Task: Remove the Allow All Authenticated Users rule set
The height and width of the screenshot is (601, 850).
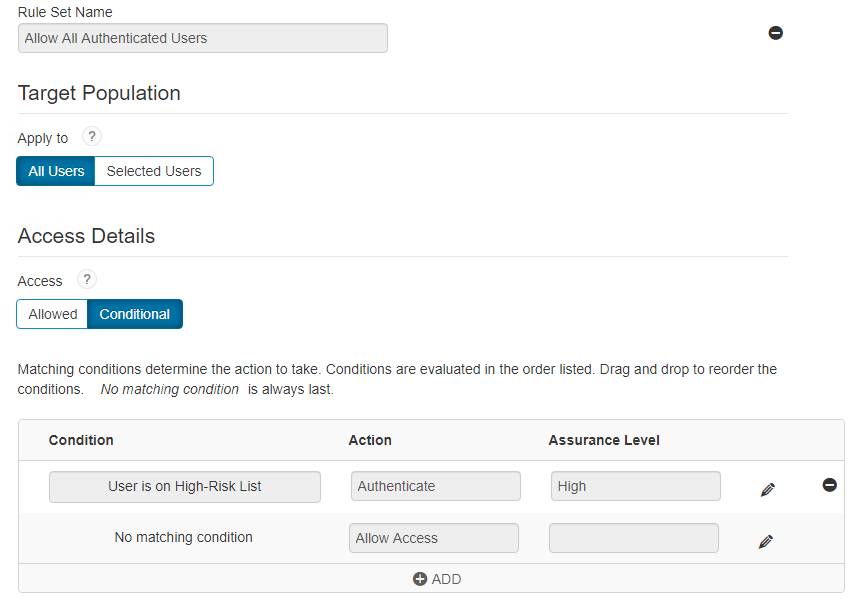Action: point(775,33)
